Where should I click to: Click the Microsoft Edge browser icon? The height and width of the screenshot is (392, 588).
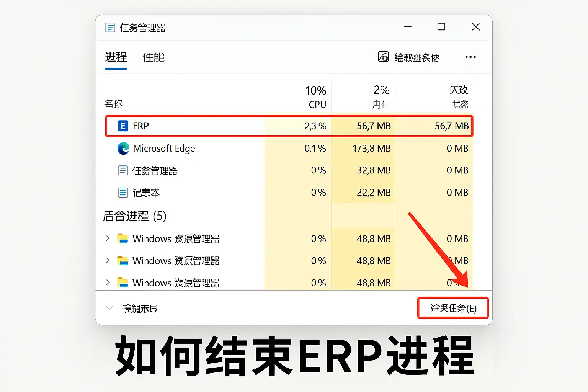tap(123, 149)
